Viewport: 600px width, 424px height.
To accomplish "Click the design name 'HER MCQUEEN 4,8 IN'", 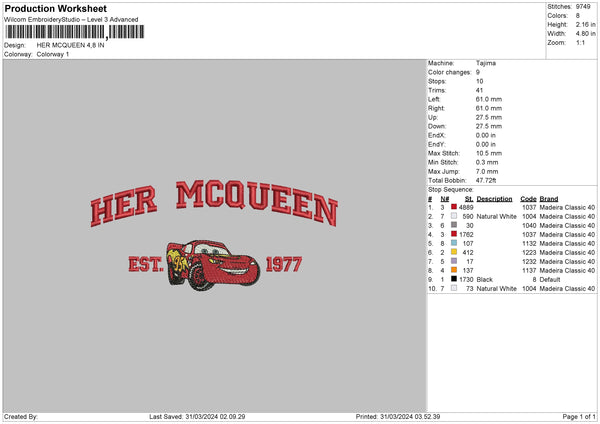I will (x=70, y=45).
